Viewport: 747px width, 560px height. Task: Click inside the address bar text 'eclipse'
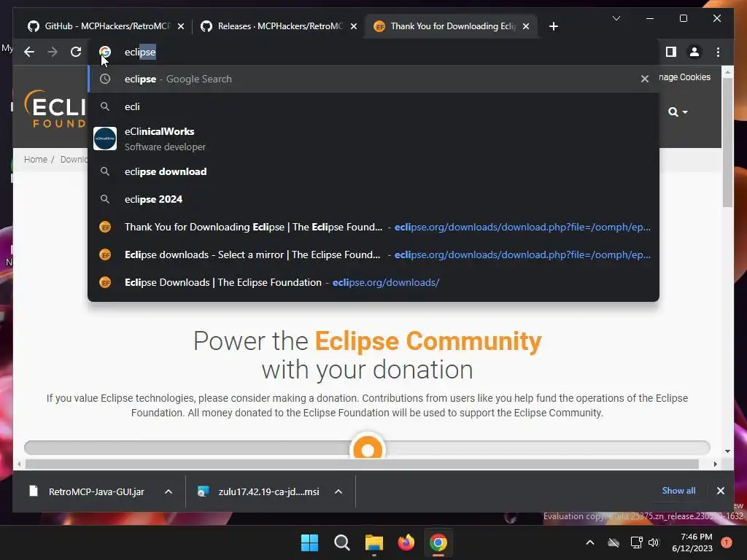(x=140, y=52)
